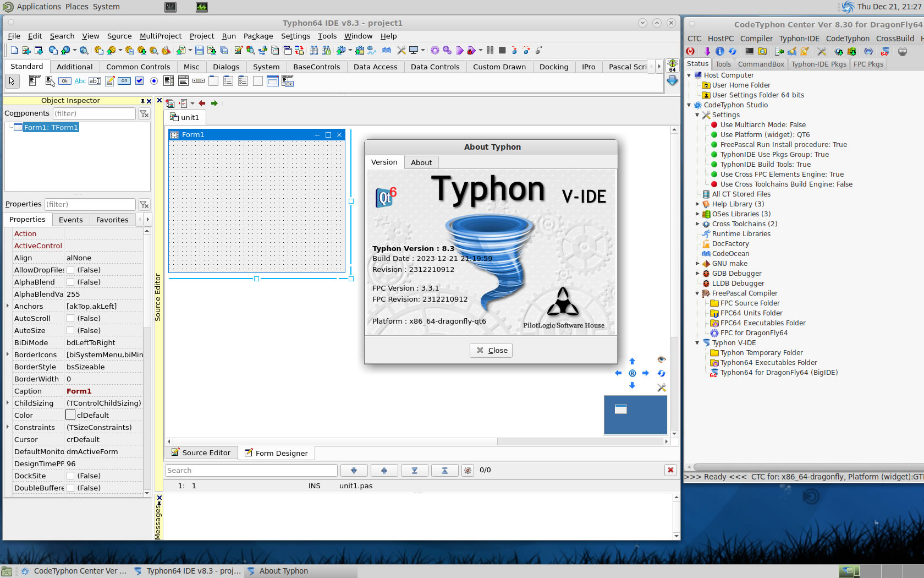Open the Package menu

point(258,36)
